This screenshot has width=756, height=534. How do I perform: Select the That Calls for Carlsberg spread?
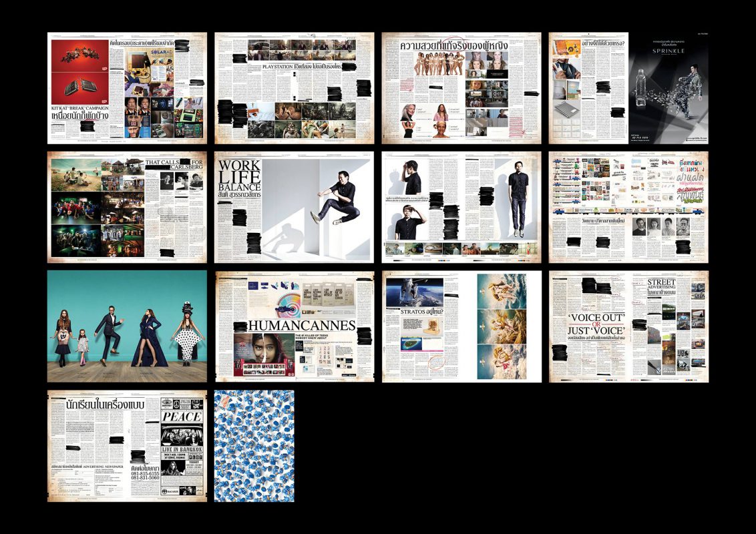pyautogui.click(x=127, y=207)
